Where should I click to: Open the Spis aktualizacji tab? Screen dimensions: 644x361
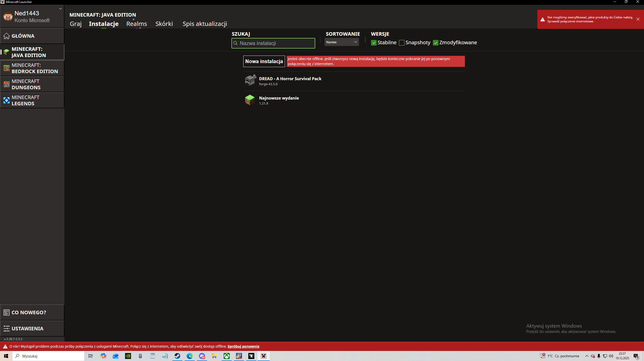pyautogui.click(x=205, y=24)
